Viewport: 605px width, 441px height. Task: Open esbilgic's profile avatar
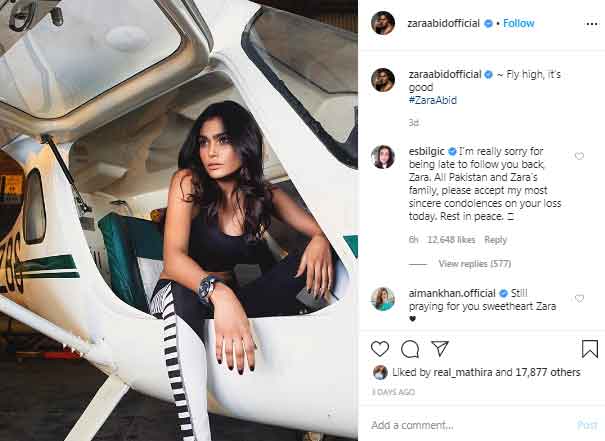coord(383,157)
